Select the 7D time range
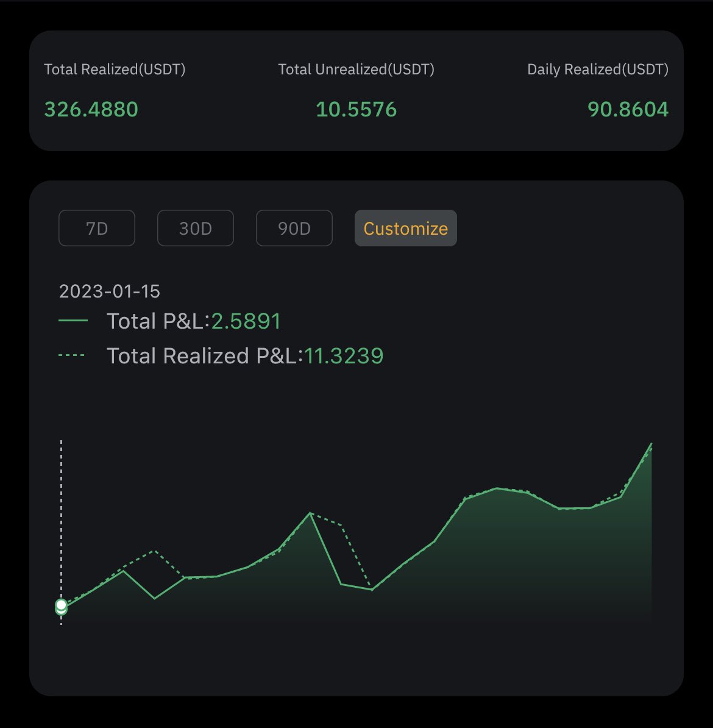This screenshot has width=713, height=728. 96,228
